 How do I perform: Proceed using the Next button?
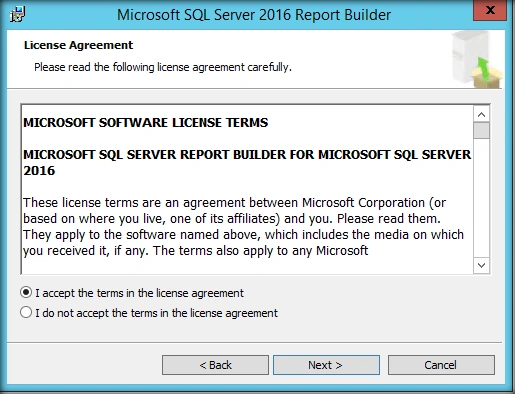tap(326, 365)
